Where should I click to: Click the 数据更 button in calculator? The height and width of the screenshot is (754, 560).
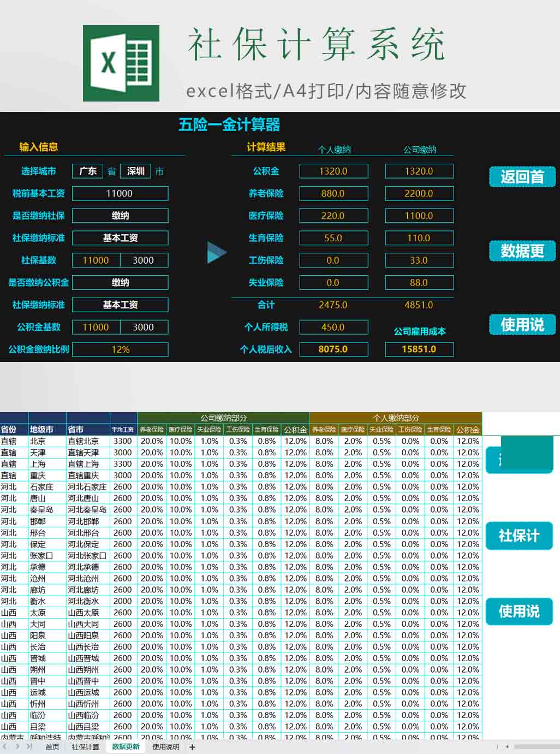click(x=522, y=251)
